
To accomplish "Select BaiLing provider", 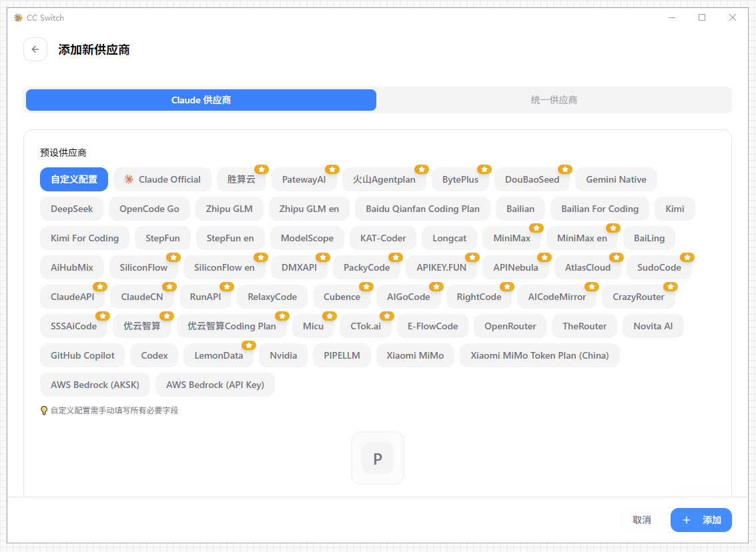I will [x=649, y=238].
